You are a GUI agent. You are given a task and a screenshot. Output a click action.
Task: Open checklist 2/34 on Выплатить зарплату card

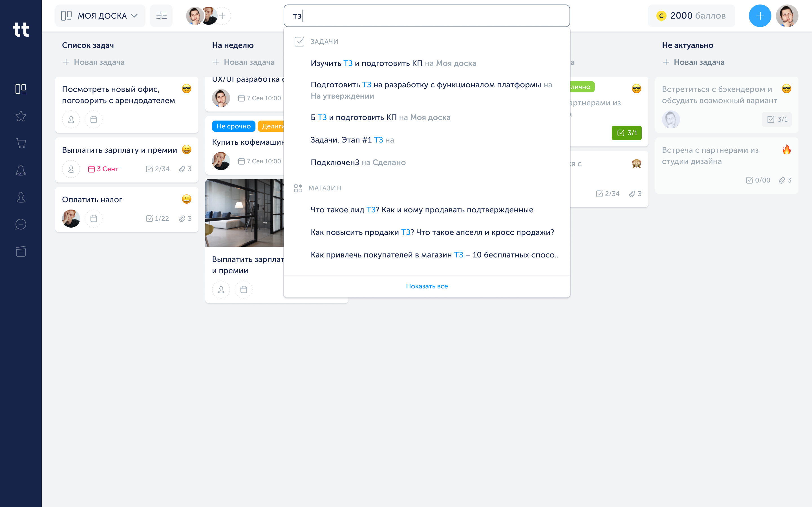pos(158,169)
